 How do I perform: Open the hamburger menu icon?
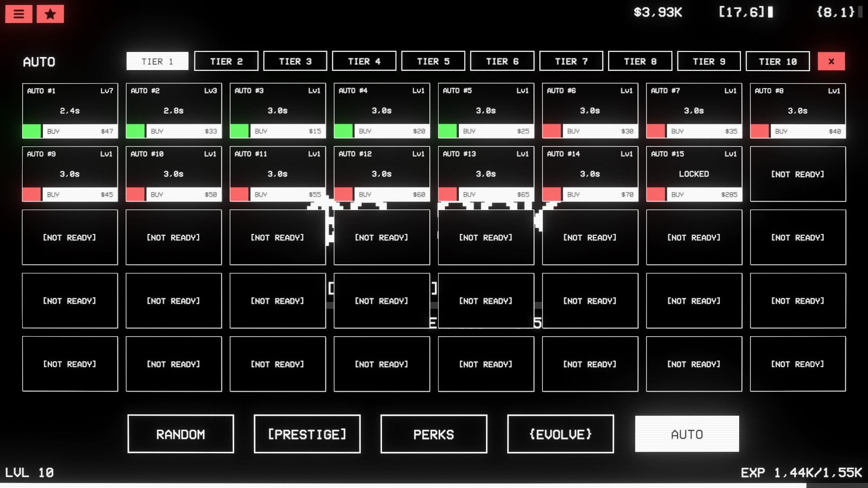(x=19, y=14)
